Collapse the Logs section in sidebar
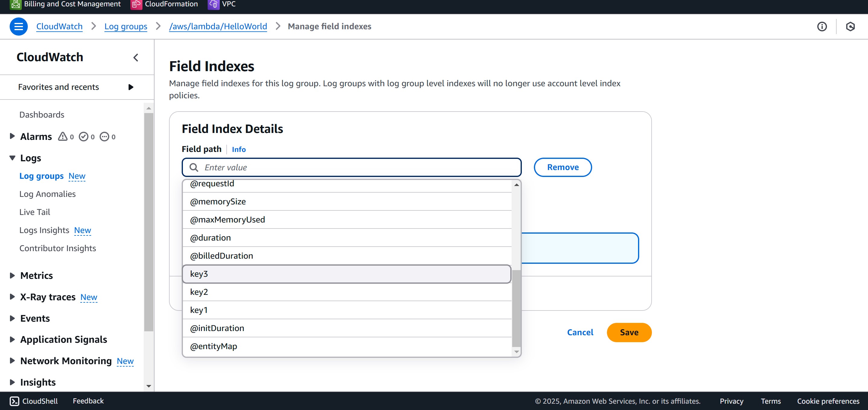This screenshot has height=410, width=868. tap(12, 158)
